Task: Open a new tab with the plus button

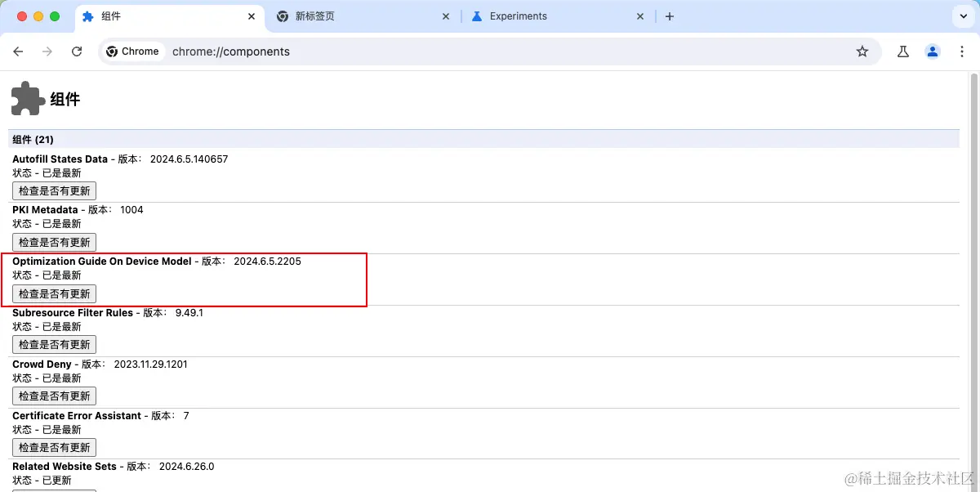Action: coord(670,16)
